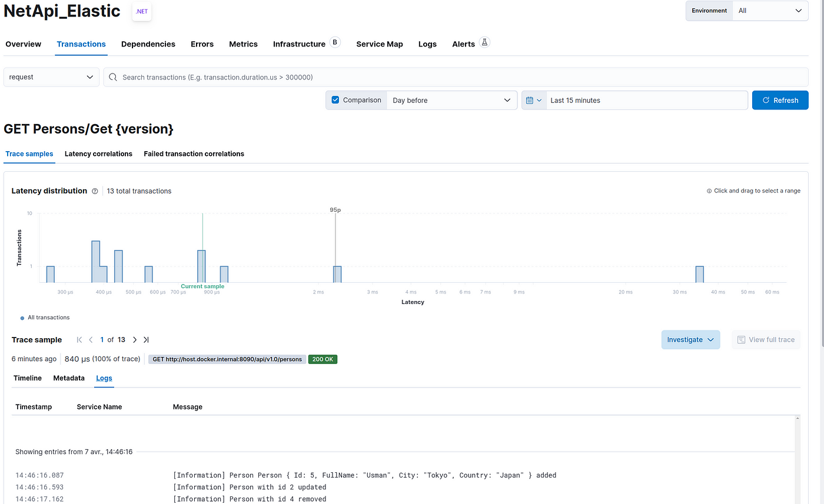
Task: Click the logs panel vertical scrollbar
Action: coord(798,459)
